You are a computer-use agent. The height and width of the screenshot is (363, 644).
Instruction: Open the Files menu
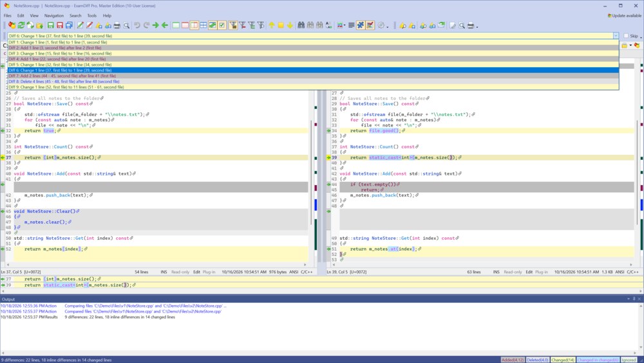coord(7,15)
